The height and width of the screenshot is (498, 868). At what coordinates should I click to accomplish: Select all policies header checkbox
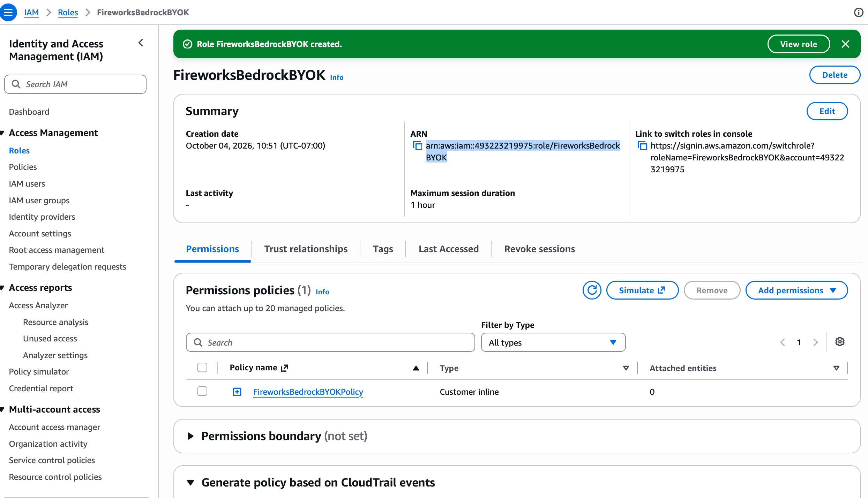point(202,368)
